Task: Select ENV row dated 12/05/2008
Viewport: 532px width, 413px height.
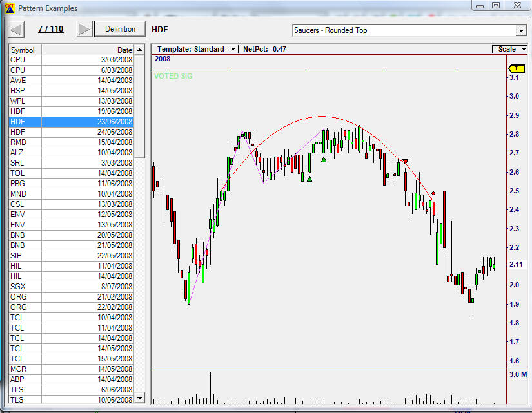Action: tap(71, 215)
